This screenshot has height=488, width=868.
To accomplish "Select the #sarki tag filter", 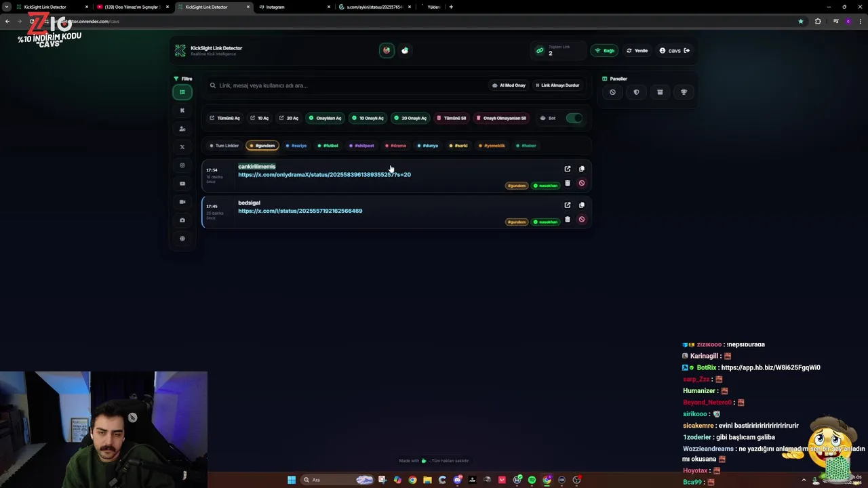I will pyautogui.click(x=458, y=146).
